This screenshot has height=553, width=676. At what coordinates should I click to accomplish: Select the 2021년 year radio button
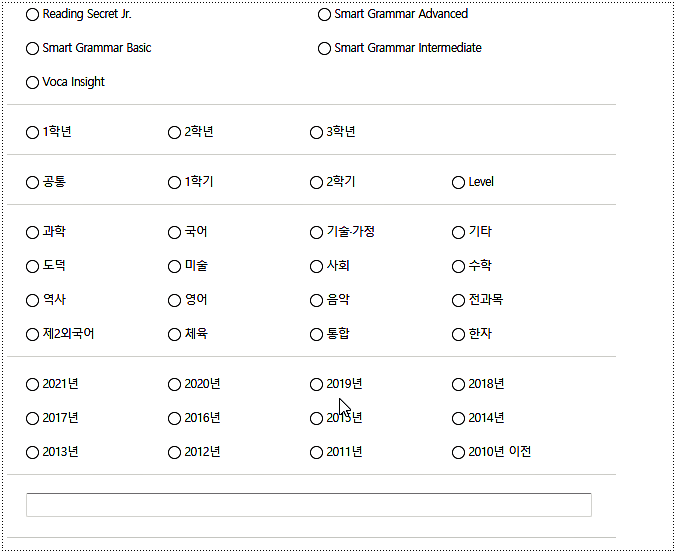tap(33, 385)
